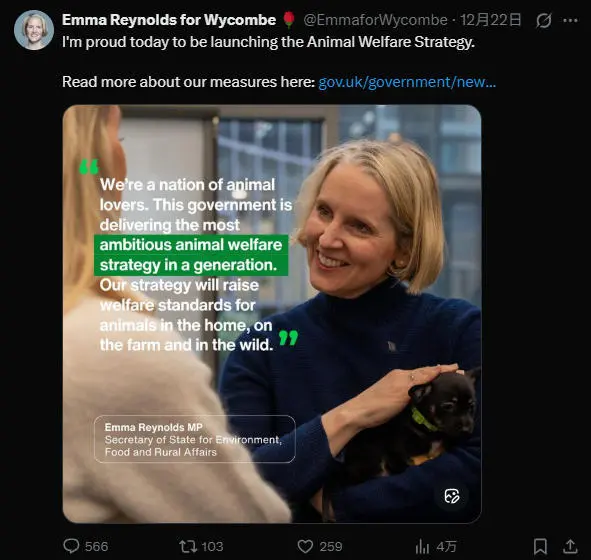
Task: Click display name Emma Reynolds for Wycombe
Action: click(169, 20)
